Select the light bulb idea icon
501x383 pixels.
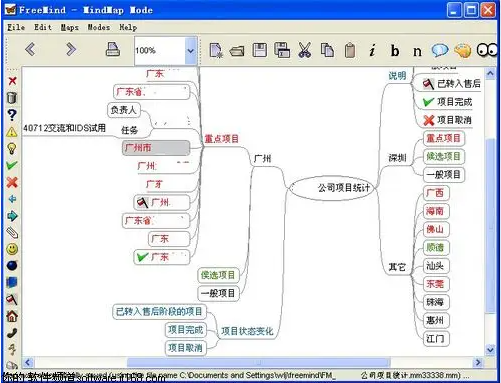pos(12,148)
